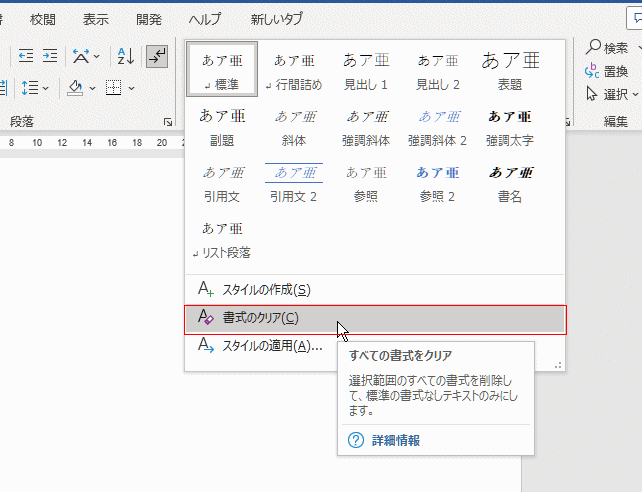642x492 pixels.
Task: Open the 校閲 ribbon tab
Action: pyautogui.click(x=43, y=19)
